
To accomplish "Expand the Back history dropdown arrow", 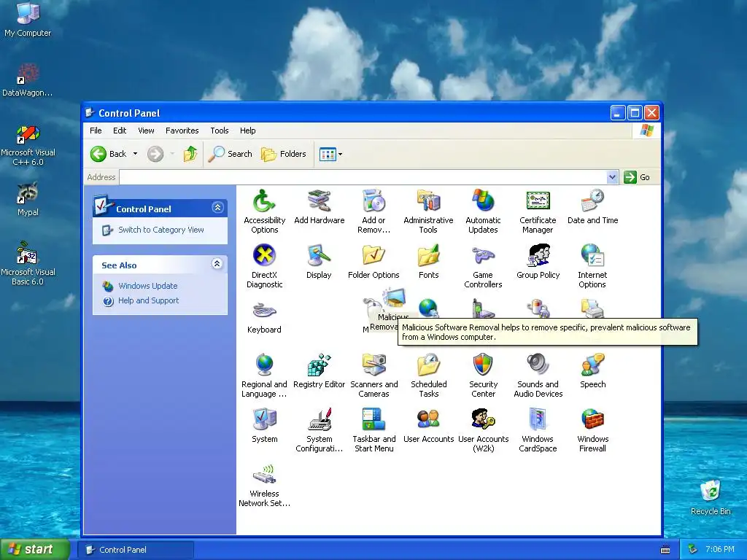I will (x=135, y=154).
